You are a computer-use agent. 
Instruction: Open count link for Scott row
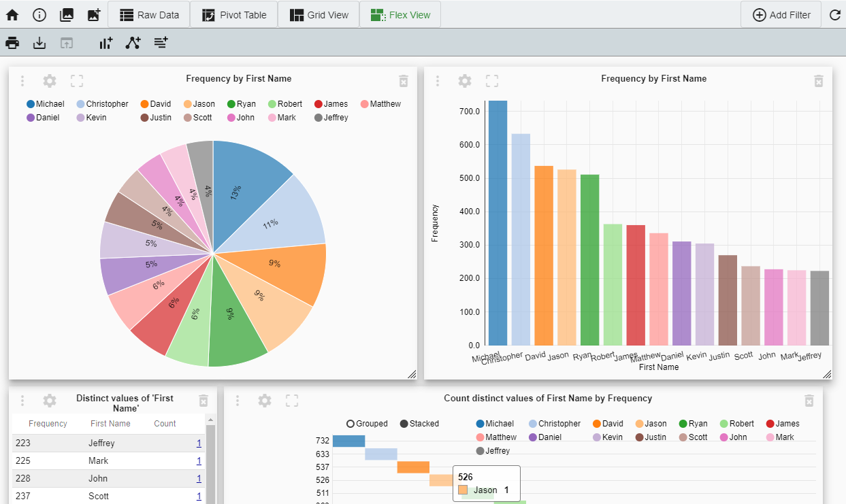tap(199, 497)
